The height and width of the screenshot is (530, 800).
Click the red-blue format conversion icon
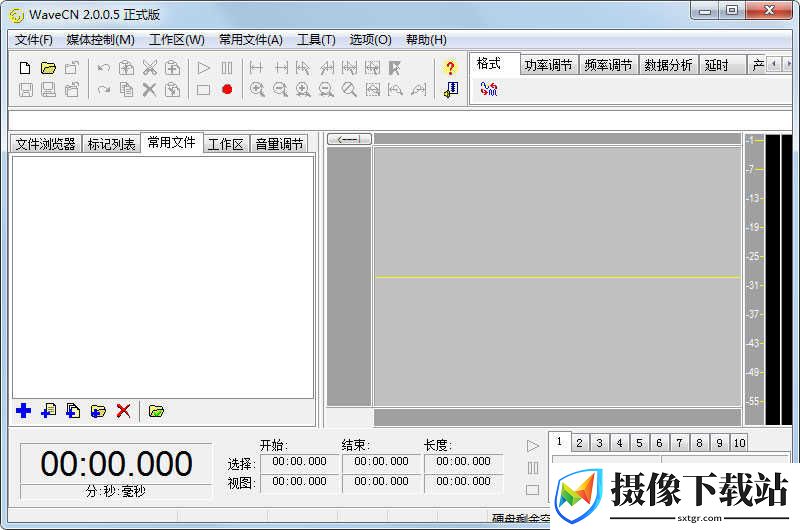(x=489, y=89)
